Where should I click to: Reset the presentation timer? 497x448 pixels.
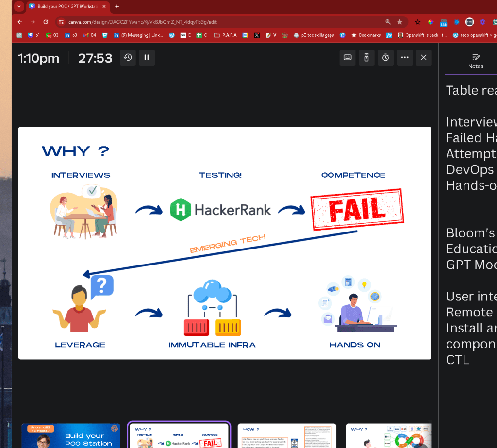(128, 57)
